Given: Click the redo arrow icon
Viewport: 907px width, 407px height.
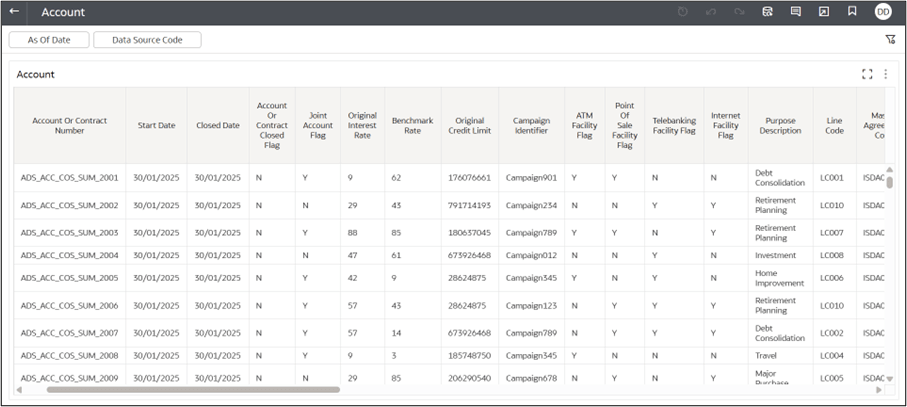Looking at the screenshot, I should coord(739,12).
